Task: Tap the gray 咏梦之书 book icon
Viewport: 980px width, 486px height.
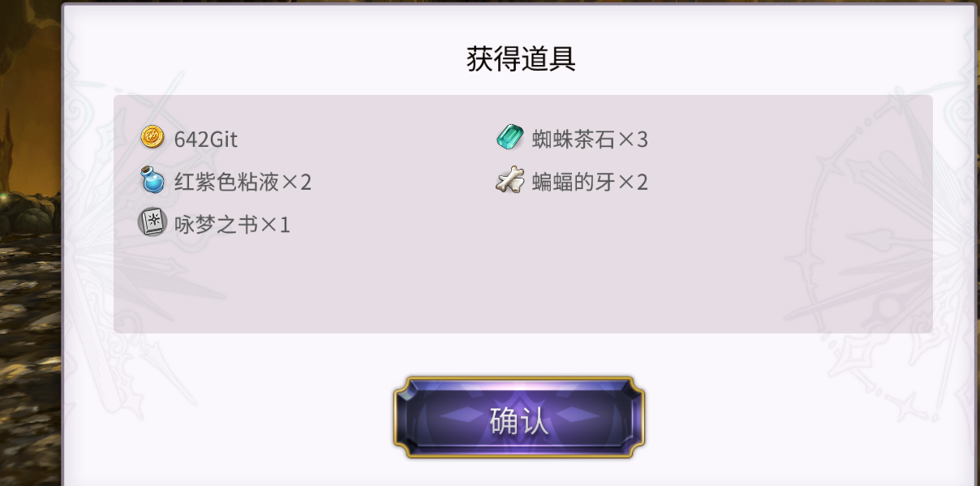Action: tap(152, 221)
